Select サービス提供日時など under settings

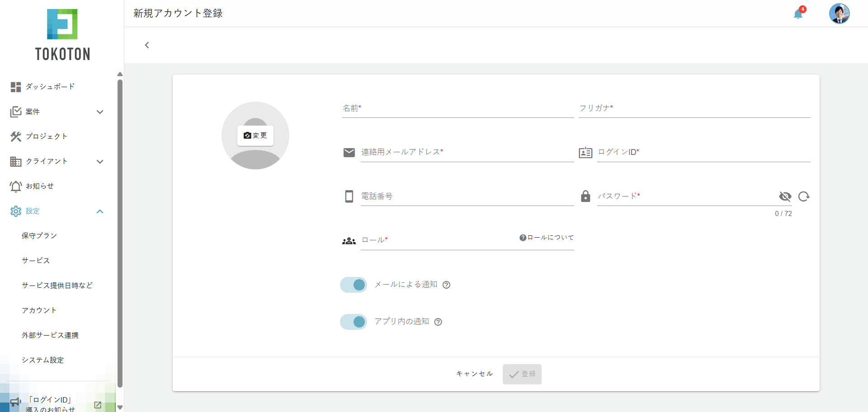(58, 286)
